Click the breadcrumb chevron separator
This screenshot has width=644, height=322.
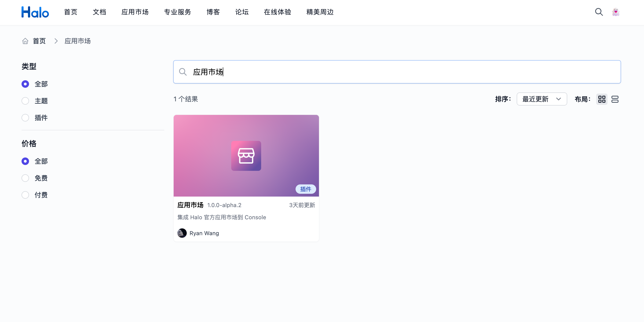point(56,41)
